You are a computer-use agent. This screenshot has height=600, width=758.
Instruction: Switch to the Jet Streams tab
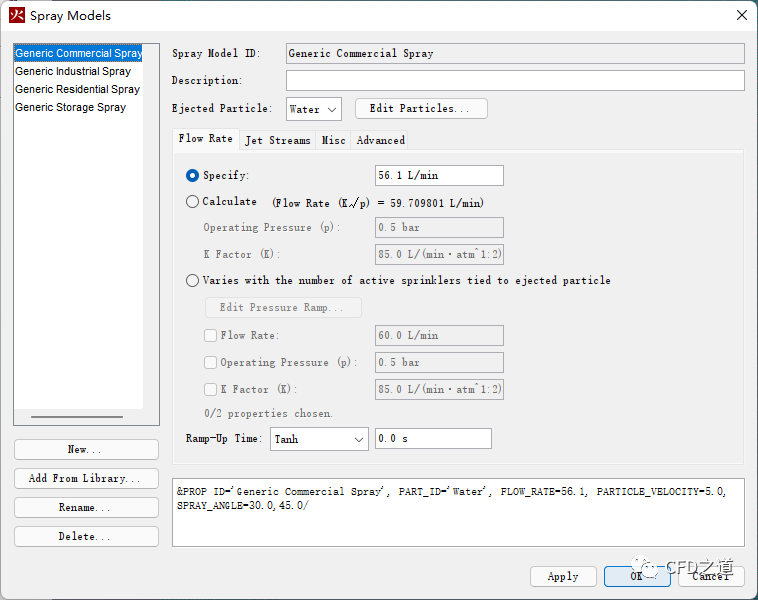tap(277, 140)
